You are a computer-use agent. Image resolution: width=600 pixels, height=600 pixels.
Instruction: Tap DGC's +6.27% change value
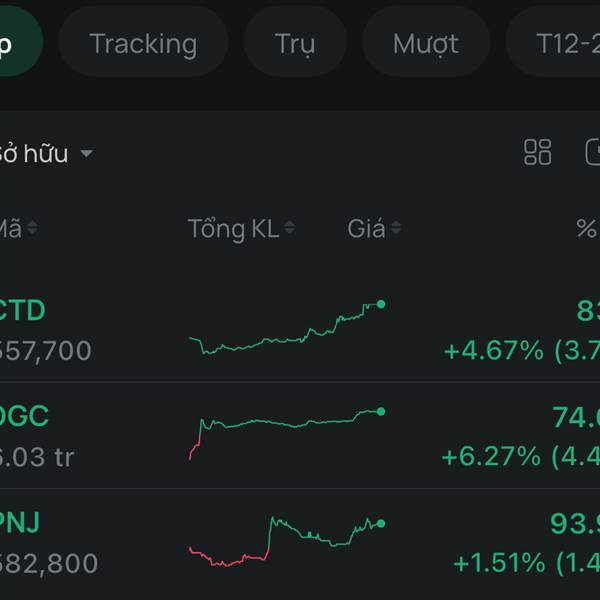click(492, 457)
